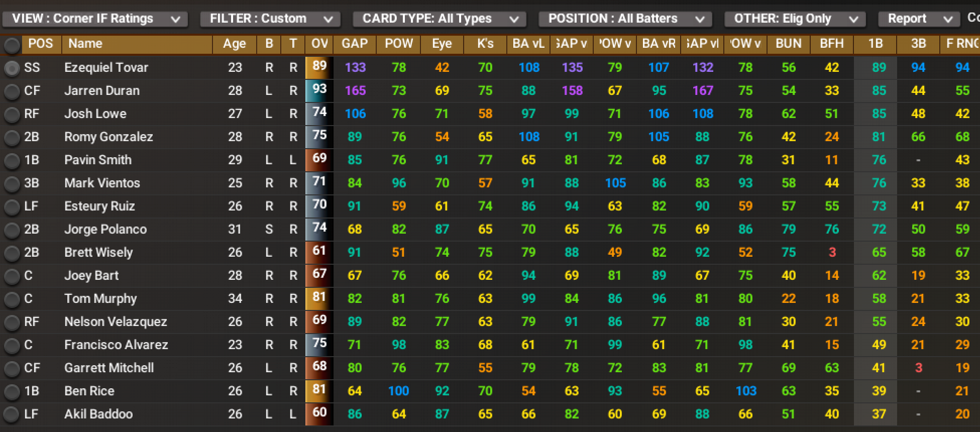Select the row button for Joey Bart
The width and height of the screenshot is (980, 432).
[x=12, y=276]
